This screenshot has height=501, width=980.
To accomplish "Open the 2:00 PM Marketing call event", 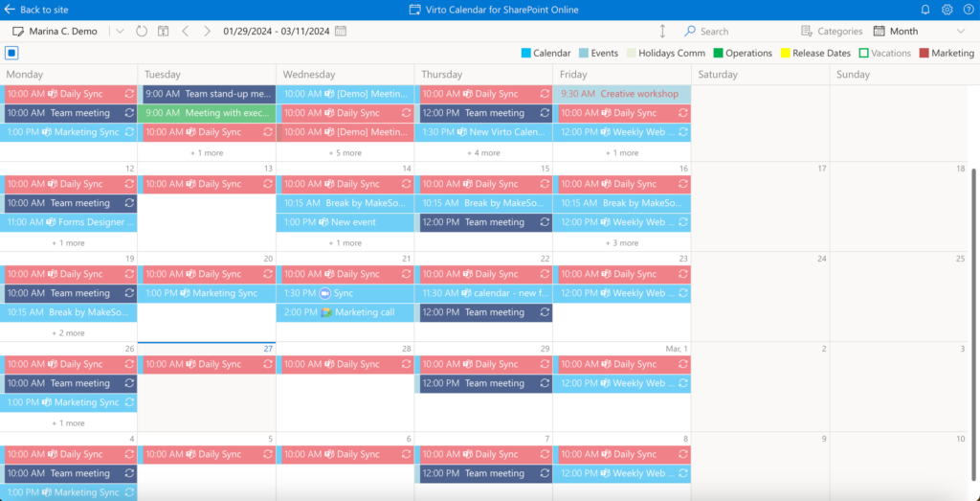I will (x=345, y=312).
